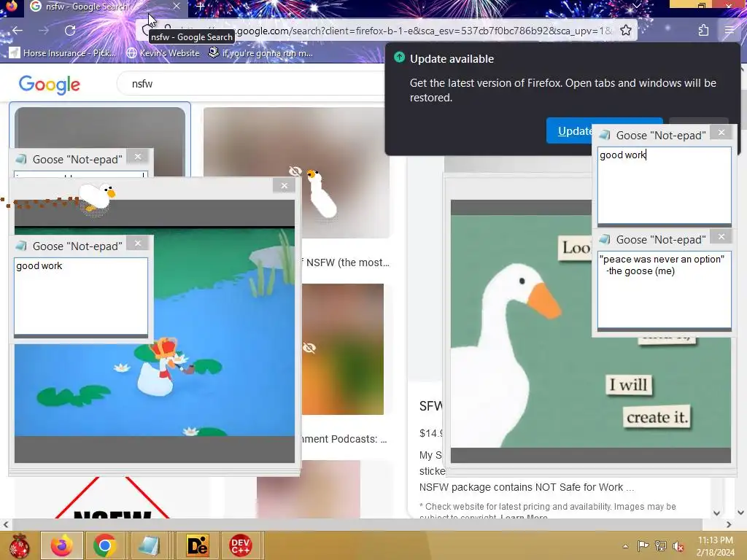
Task: Click the Not-epad icon in top-right window title
Action: tap(605, 135)
